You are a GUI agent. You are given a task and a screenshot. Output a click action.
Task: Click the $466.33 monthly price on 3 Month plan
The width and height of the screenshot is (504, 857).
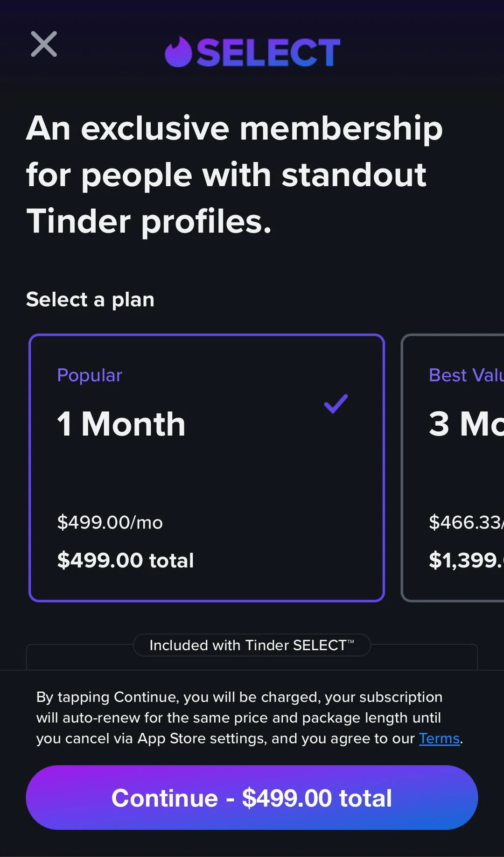(x=465, y=522)
